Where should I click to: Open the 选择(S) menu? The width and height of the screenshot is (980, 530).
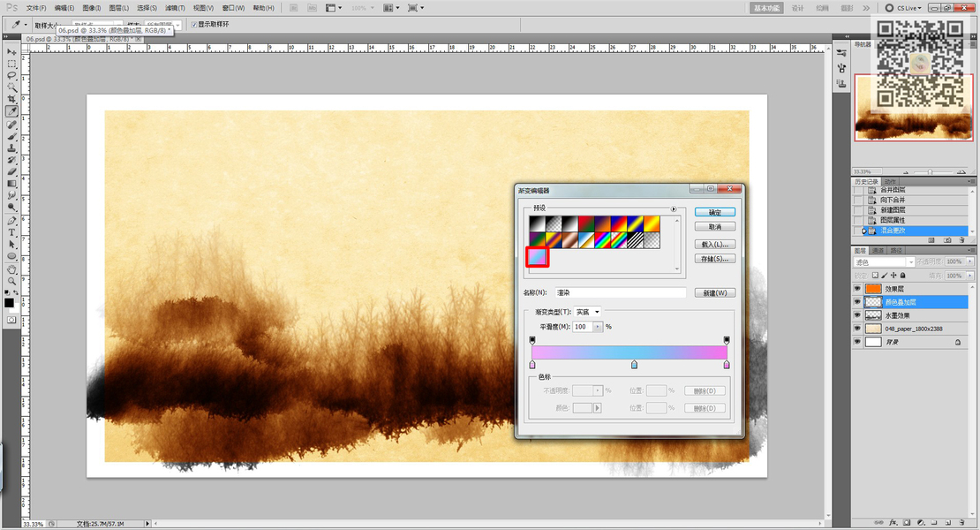pos(147,8)
